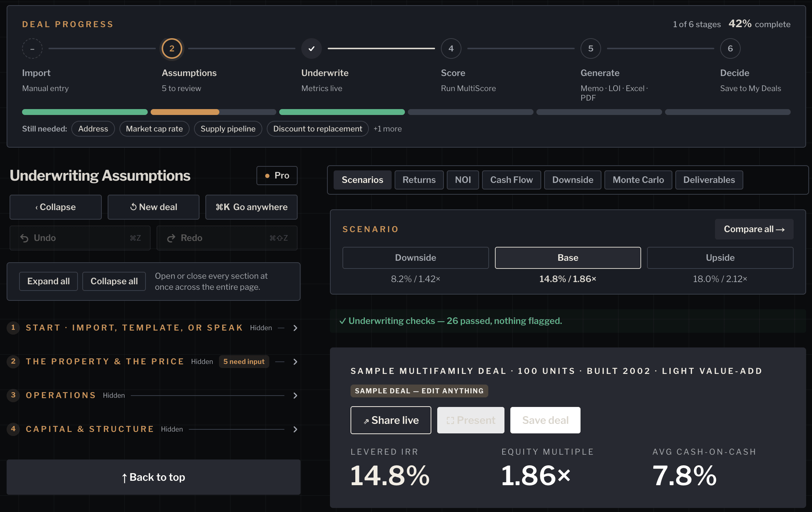Switch to the Scenarios tab
The width and height of the screenshot is (812, 512).
point(362,180)
